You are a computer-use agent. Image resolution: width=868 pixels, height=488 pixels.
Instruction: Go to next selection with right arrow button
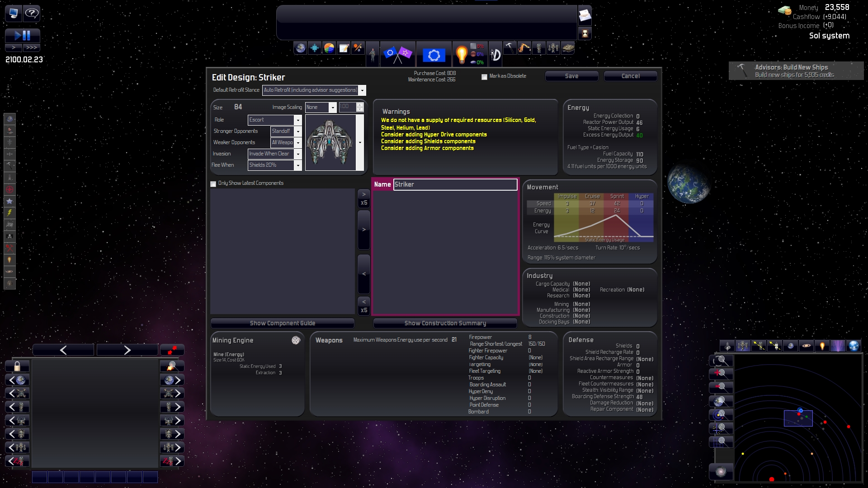(127, 350)
